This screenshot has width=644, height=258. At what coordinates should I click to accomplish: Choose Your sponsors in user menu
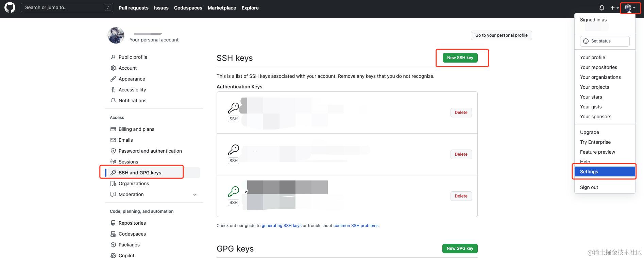605,117
